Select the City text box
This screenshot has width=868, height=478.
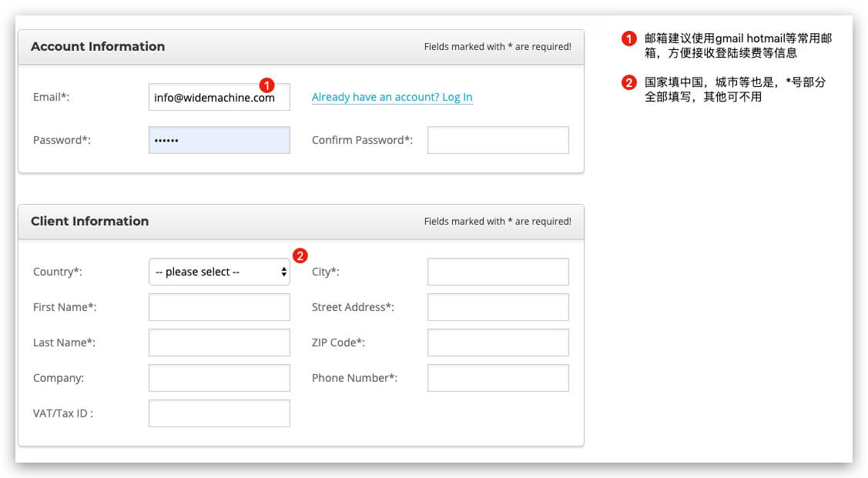click(x=498, y=272)
